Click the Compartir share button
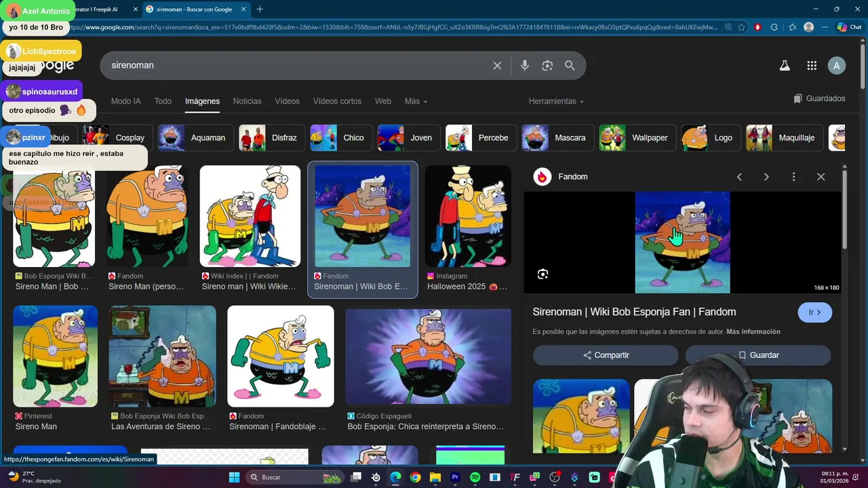This screenshot has width=868, height=488. pos(606,355)
